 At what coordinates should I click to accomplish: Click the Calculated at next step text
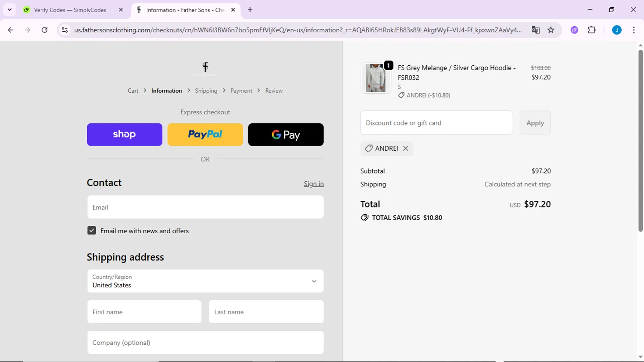517,184
